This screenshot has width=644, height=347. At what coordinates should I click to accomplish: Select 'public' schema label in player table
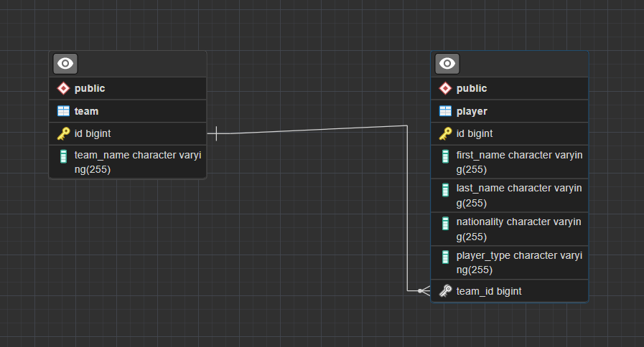(x=472, y=88)
